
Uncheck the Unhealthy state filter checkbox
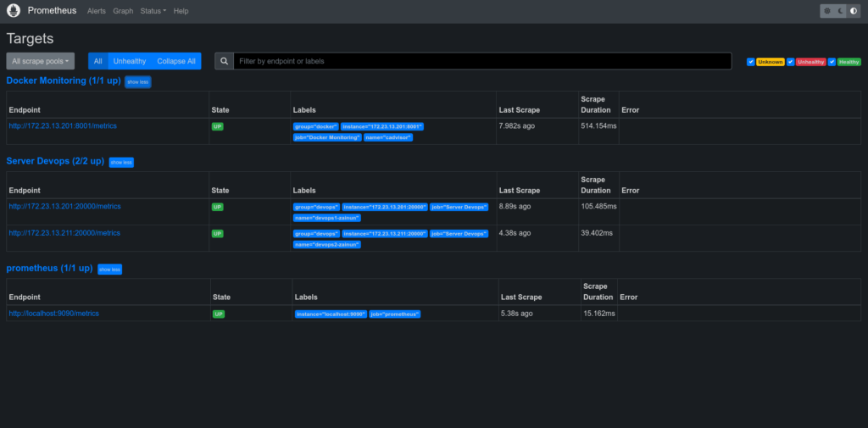[x=791, y=62]
